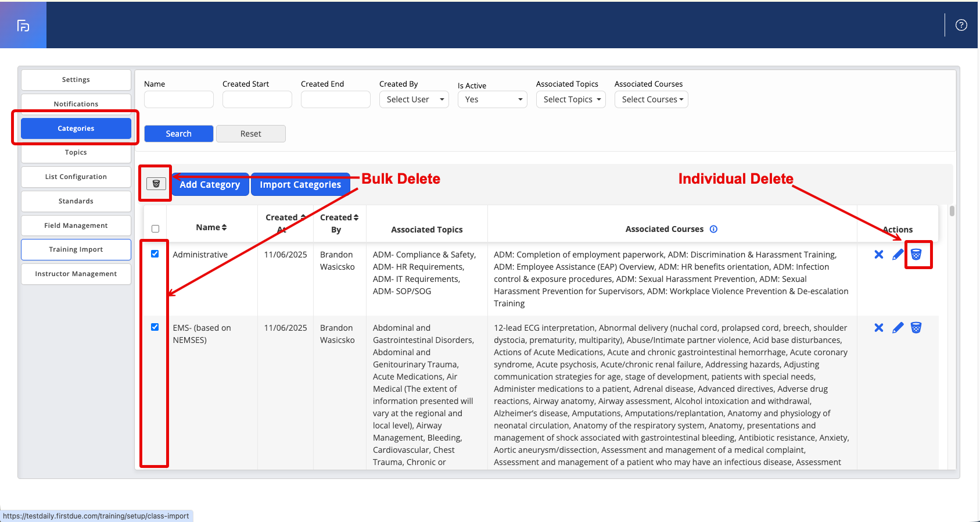Open the Created By Select User dropdown
The height and width of the screenshot is (522, 980).
coord(414,99)
